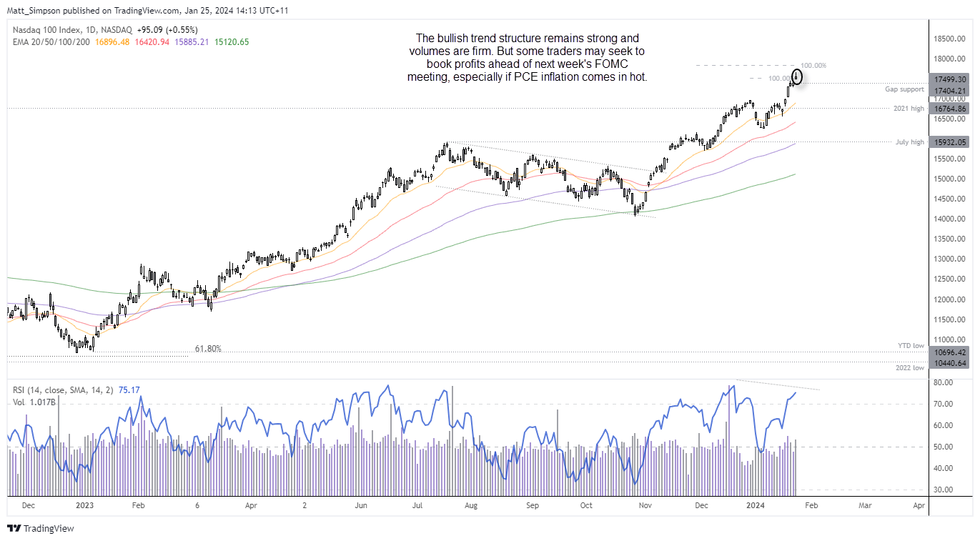Click the 2024 label on the time axis
This screenshot has width=980, height=541.
click(x=756, y=505)
